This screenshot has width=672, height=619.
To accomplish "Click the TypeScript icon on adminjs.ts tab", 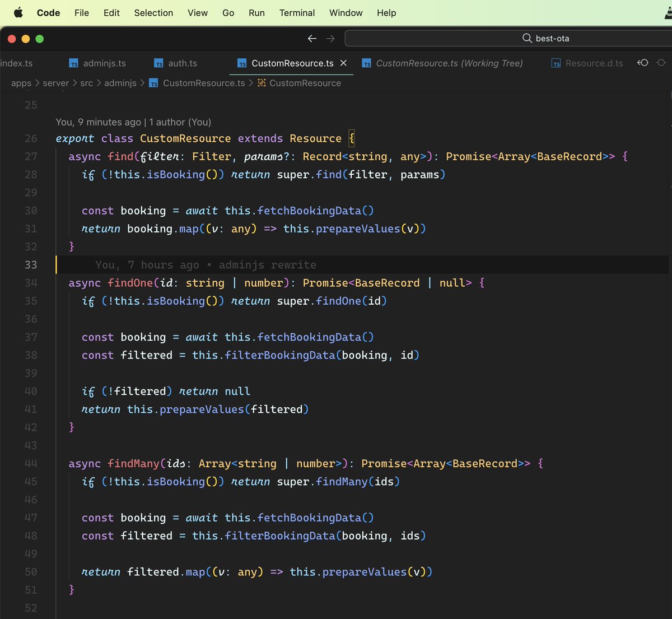I will (x=73, y=64).
